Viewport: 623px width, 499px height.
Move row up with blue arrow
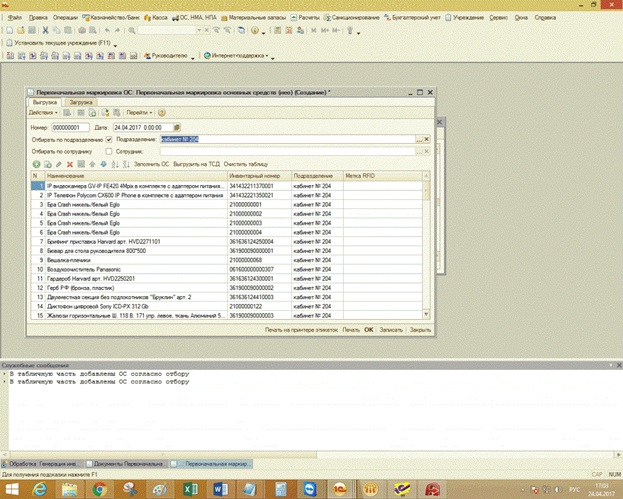coord(92,164)
